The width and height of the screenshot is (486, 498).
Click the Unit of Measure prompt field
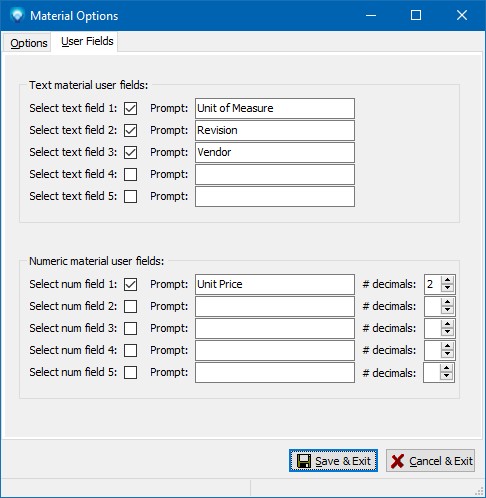pos(275,108)
